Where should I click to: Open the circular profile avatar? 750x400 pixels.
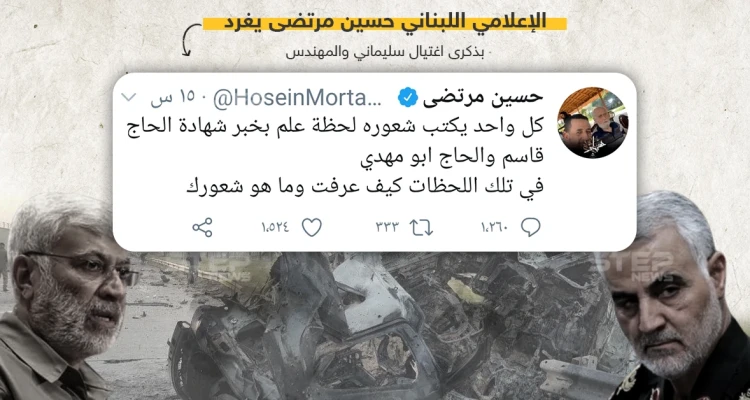pos(593,122)
